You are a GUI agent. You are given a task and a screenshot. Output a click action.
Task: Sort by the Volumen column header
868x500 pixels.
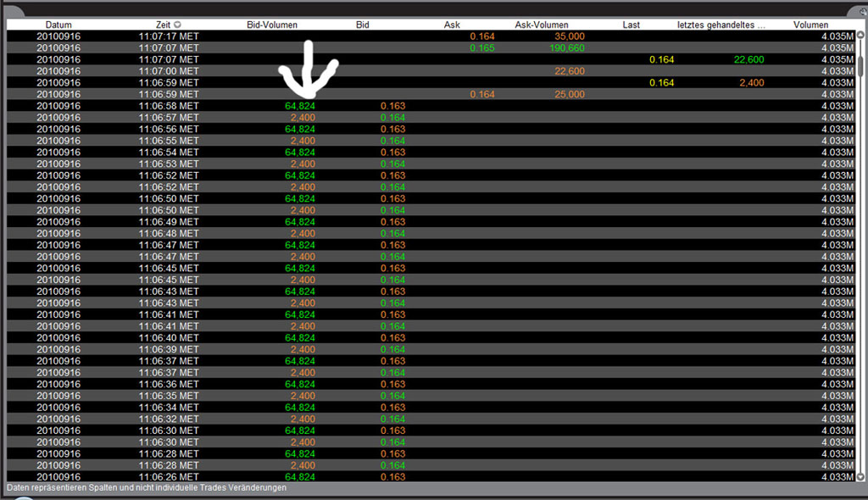[810, 25]
